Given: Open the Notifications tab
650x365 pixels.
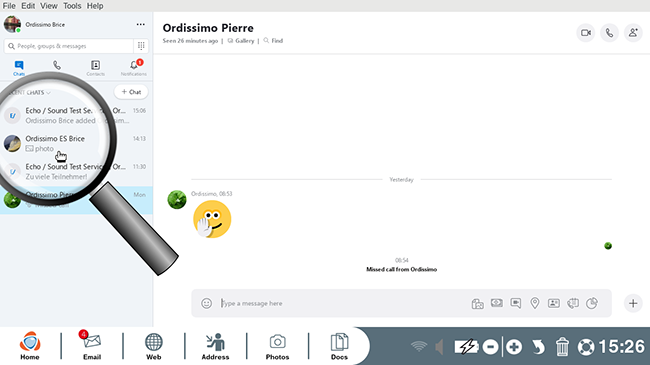Looking at the screenshot, I should pyautogui.click(x=133, y=68).
